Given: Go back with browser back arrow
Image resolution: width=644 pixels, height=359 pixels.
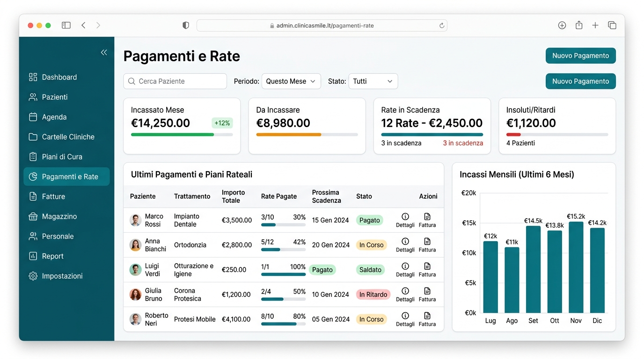Looking at the screenshot, I should [x=83, y=25].
